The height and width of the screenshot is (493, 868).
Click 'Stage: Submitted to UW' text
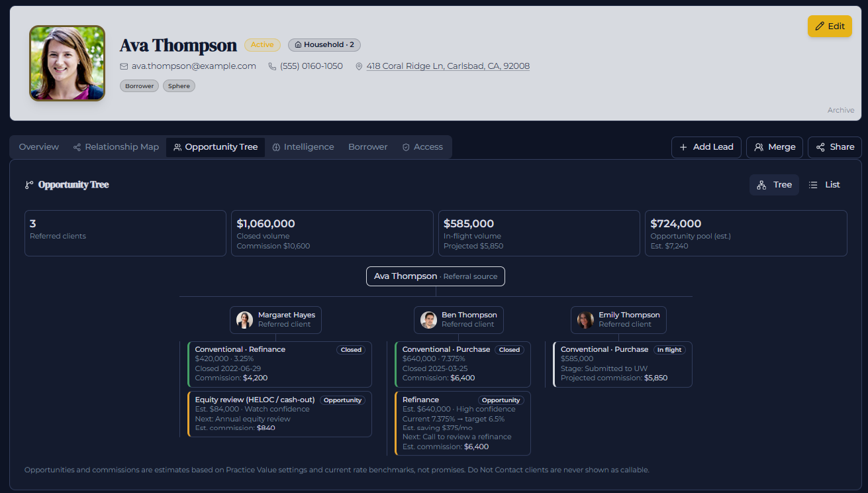coord(604,368)
